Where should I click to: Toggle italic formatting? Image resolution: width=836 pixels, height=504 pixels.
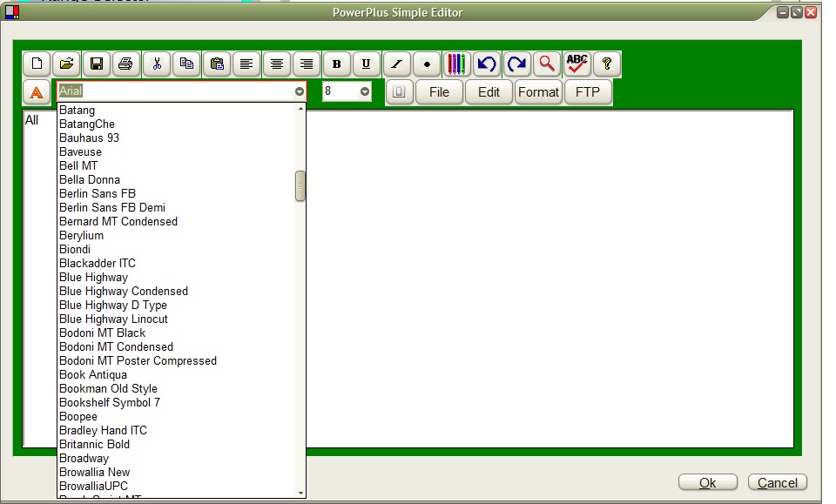point(396,64)
